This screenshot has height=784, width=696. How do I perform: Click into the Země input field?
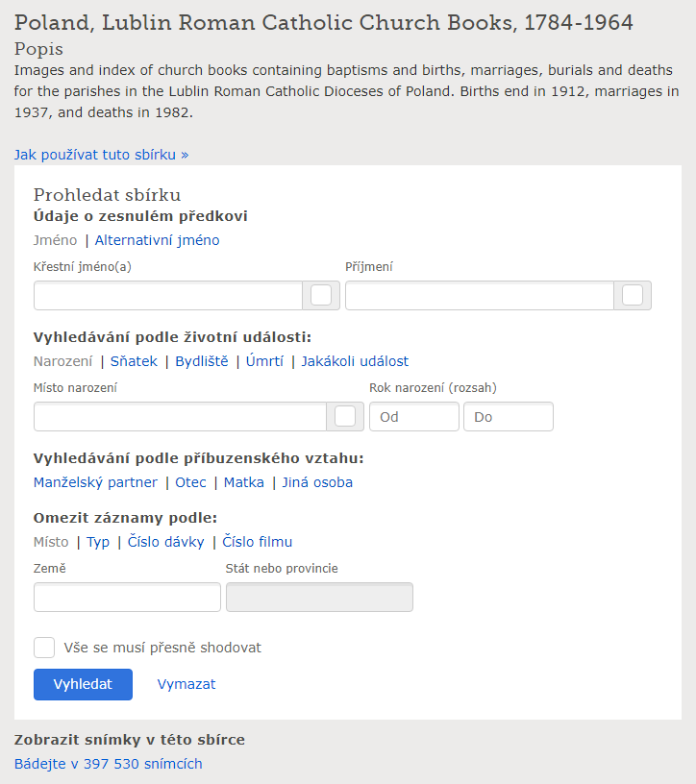click(127, 598)
